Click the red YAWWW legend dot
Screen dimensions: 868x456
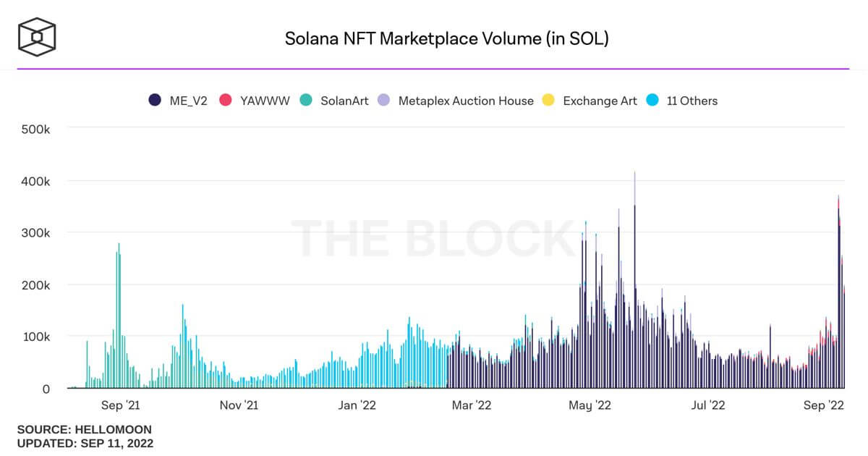coord(226,101)
